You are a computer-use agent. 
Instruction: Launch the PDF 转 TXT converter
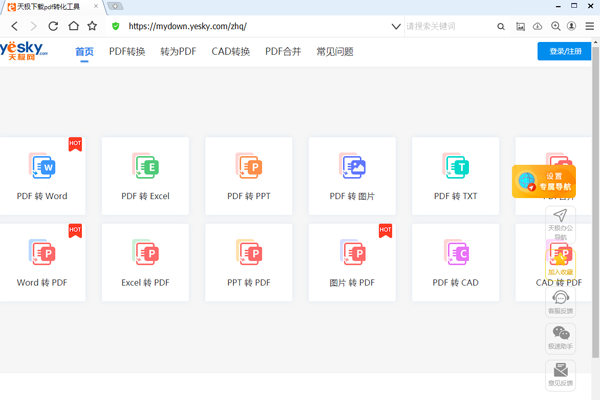(455, 176)
